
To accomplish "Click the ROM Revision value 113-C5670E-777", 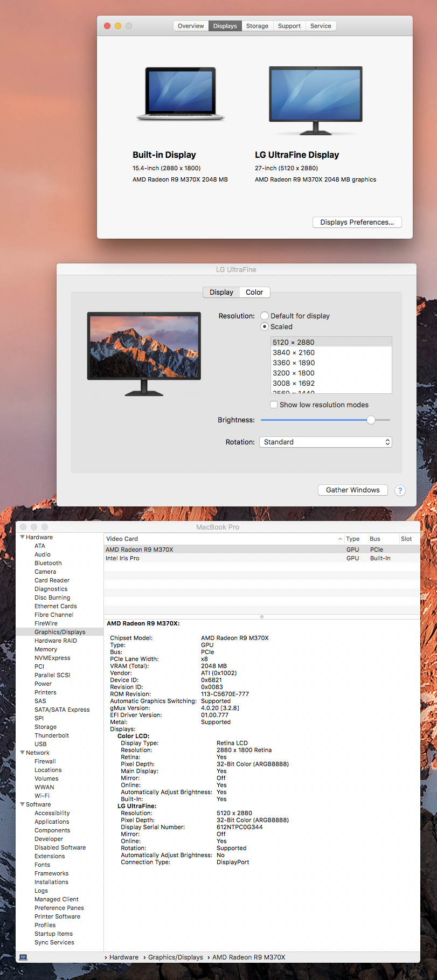I will (225, 694).
